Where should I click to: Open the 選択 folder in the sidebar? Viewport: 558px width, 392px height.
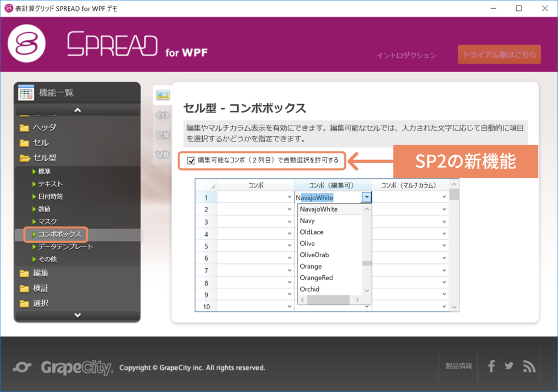(34, 304)
